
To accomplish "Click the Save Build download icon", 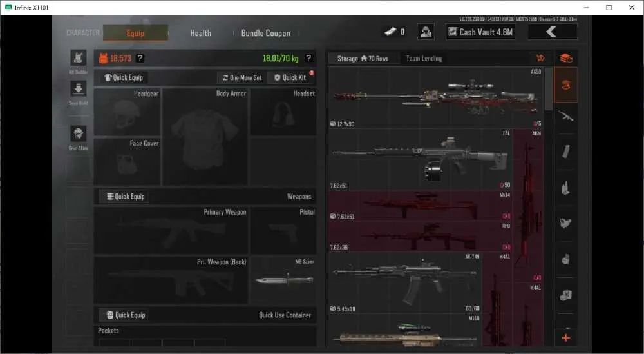I will click(x=78, y=88).
